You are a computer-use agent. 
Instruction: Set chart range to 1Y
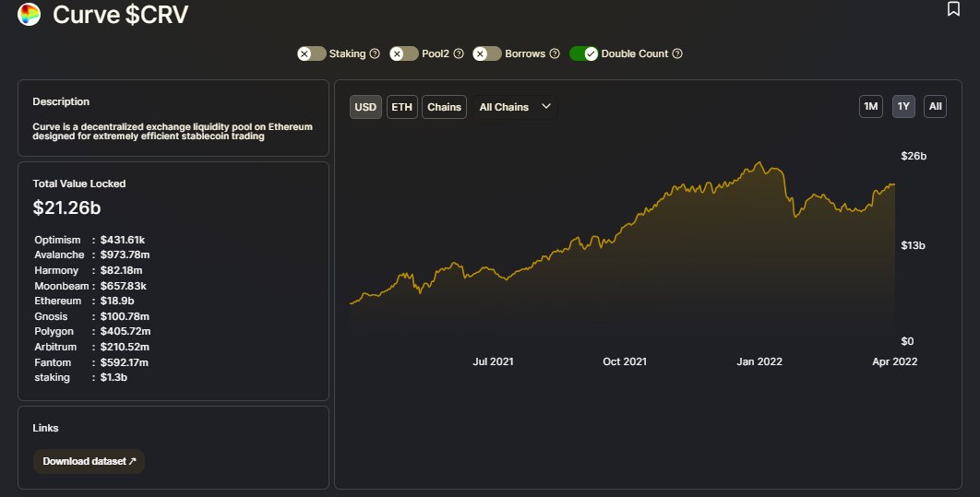click(903, 106)
